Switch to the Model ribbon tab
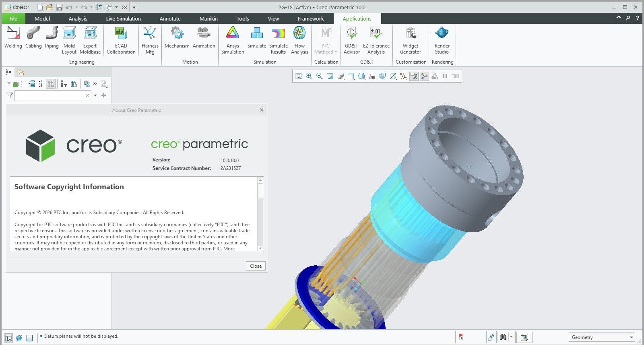This screenshot has height=345, width=644. click(42, 19)
